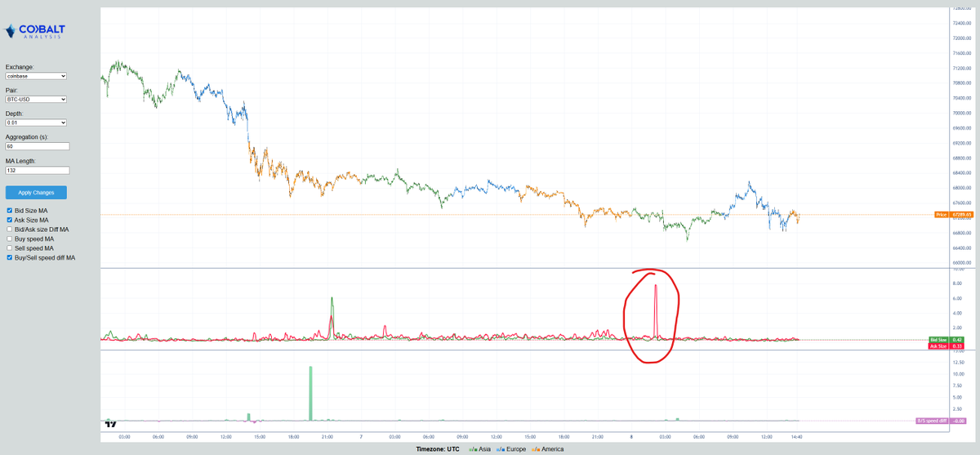Click the 'Timezone: UTC' text
This screenshot has height=455, width=980.
click(439, 449)
